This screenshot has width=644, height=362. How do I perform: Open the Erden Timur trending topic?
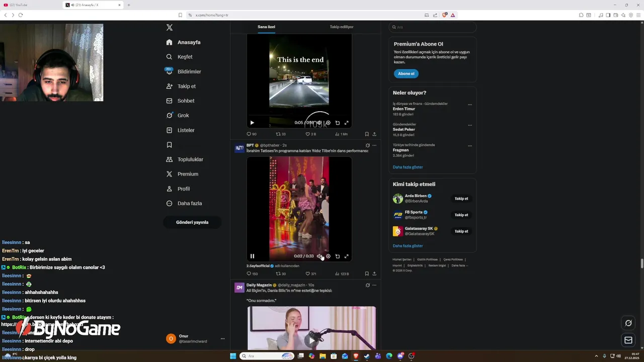point(404,109)
